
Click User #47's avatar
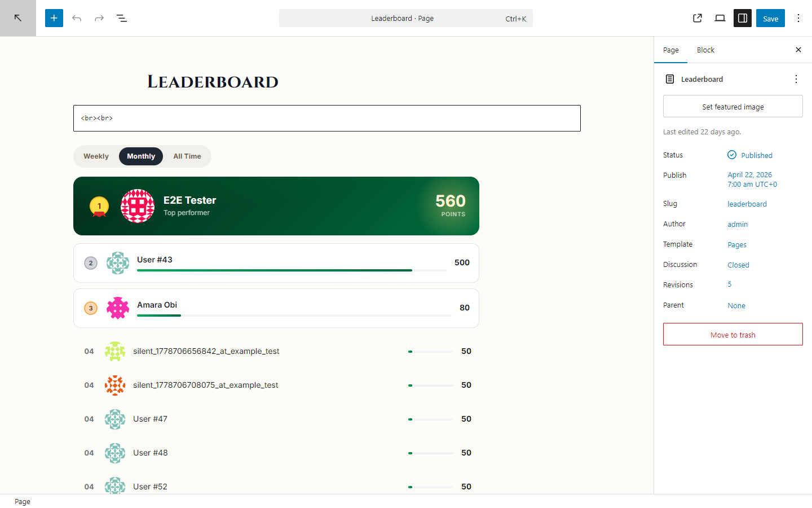coord(115,419)
